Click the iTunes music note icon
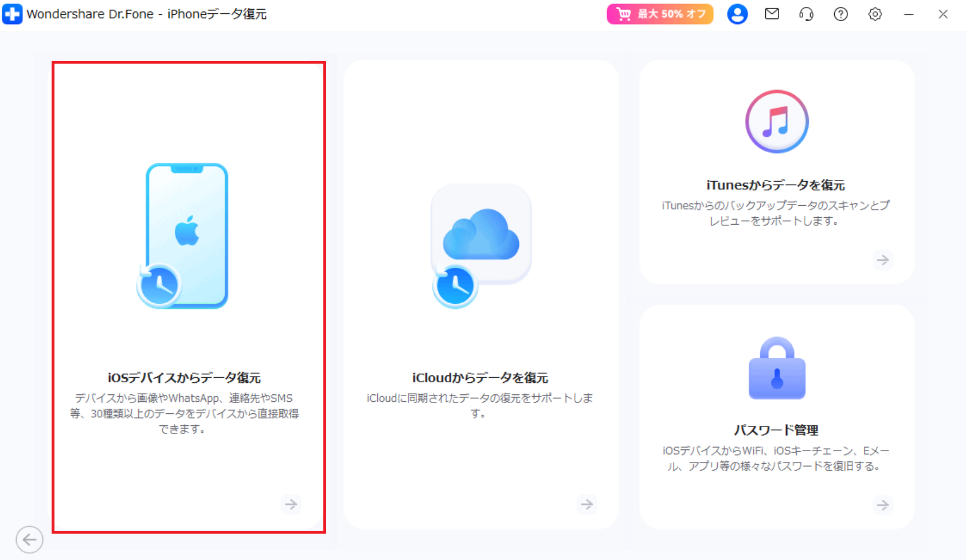Screen dimensions: 966x560 (x=777, y=122)
